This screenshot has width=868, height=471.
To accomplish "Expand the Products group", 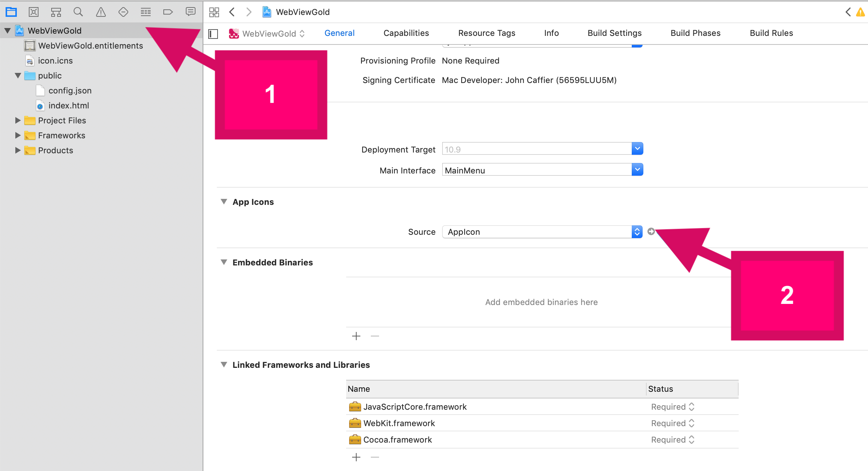I will coord(18,150).
